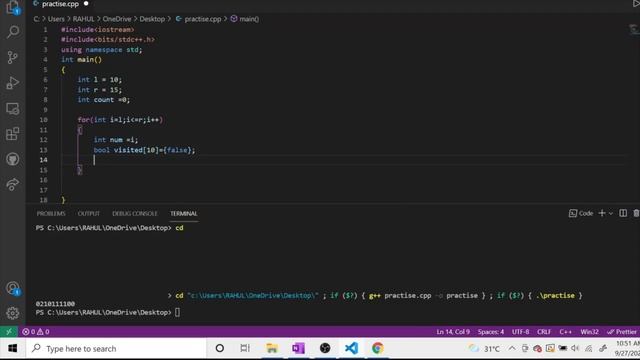
Task: Click the unsaved dot on practise.cpp tab
Action: [x=86, y=4]
